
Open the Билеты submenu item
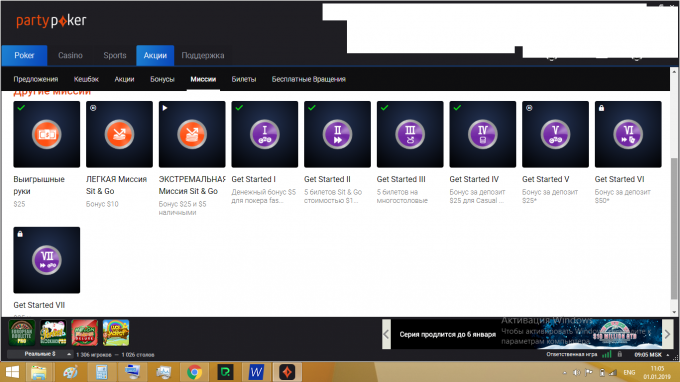coord(244,79)
